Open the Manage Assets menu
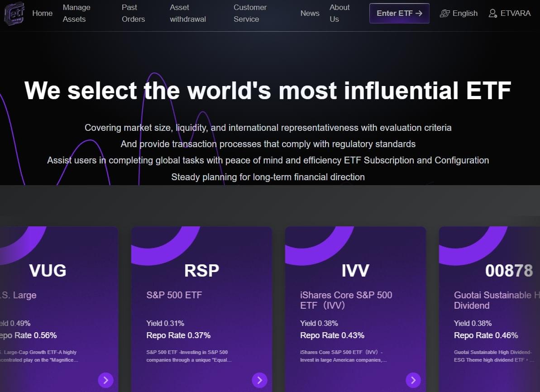 coord(76,13)
